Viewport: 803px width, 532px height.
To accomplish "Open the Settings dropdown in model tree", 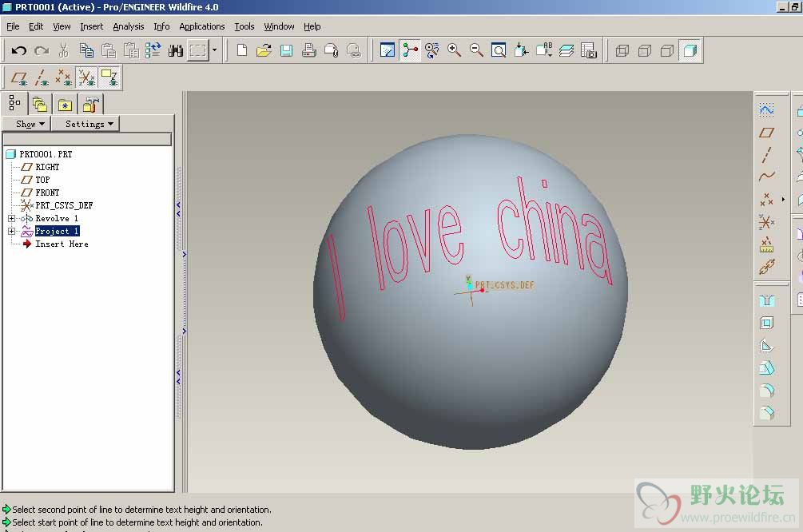I will (x=85, y=124).
